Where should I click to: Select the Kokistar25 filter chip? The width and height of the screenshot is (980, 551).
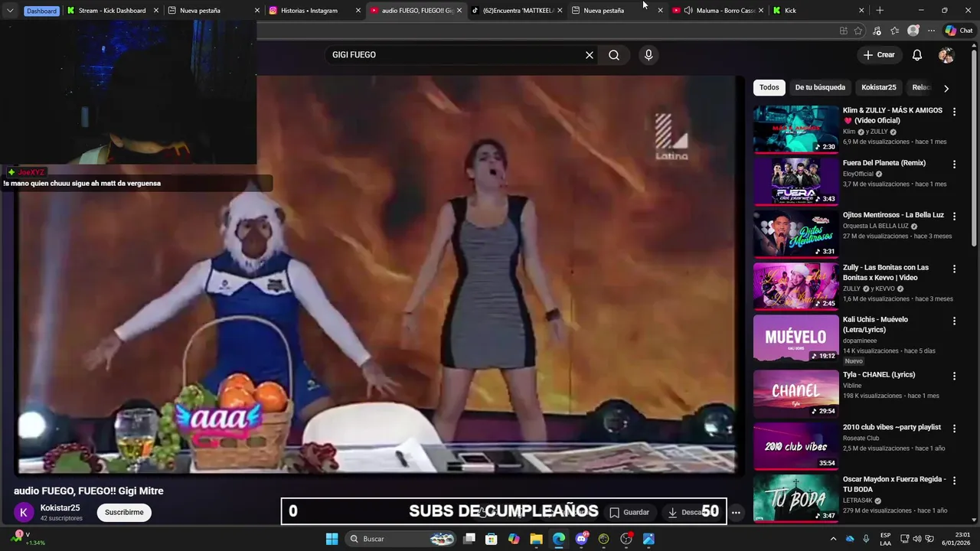tap(879, 87)
